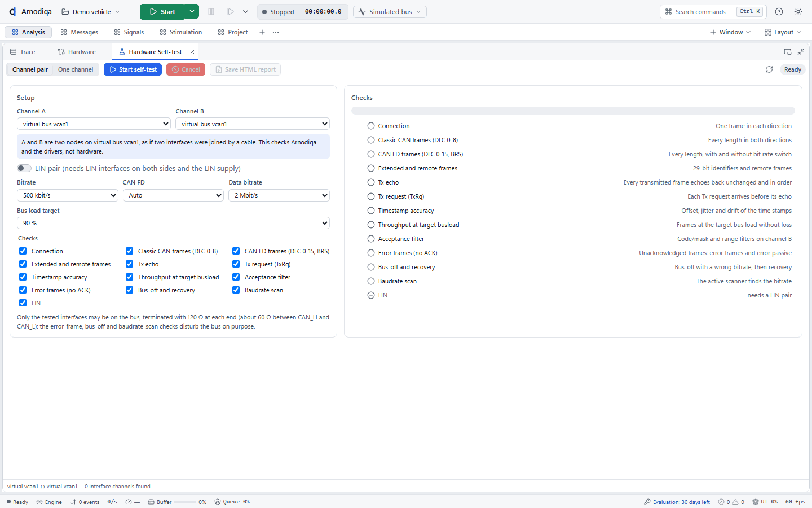The image size is (812, 508).
Task: Add a new workspace tab with plus icon
Action: click(262, 32)
